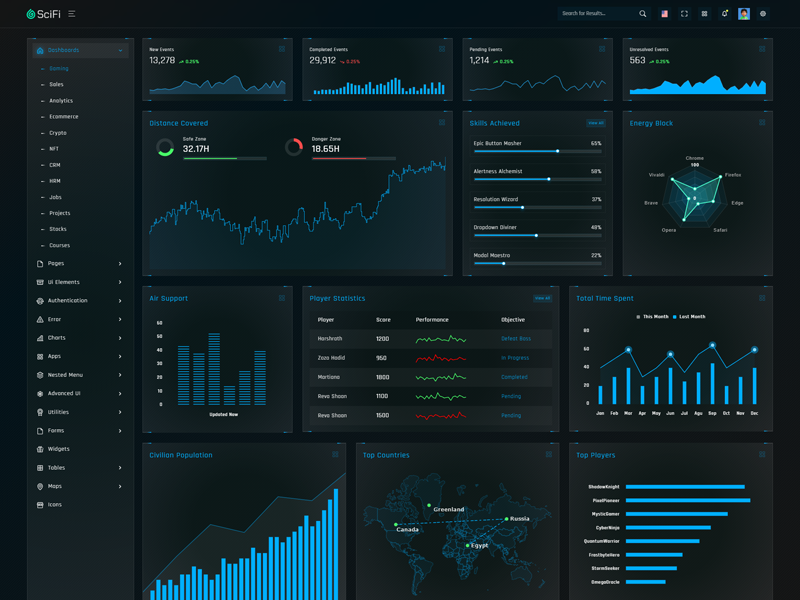Toggle fullscreen mode icon in header
The width and height of the screenshot is (800, 600).
click(684, 14)
